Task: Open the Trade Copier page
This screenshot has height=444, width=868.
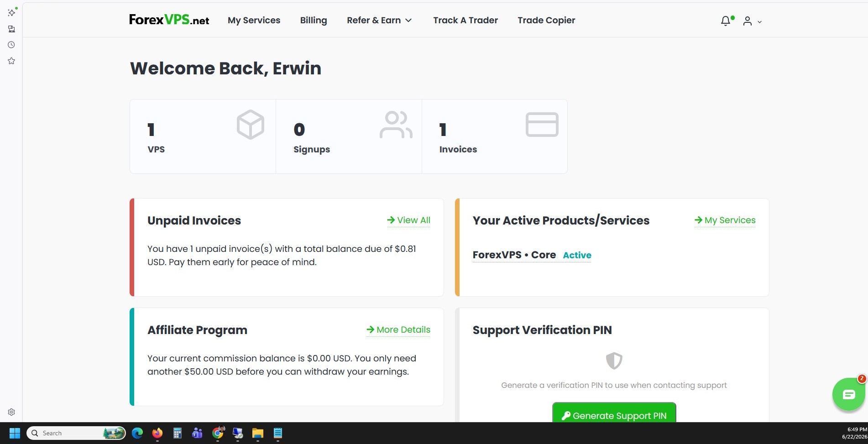Action: coord(546,20)
